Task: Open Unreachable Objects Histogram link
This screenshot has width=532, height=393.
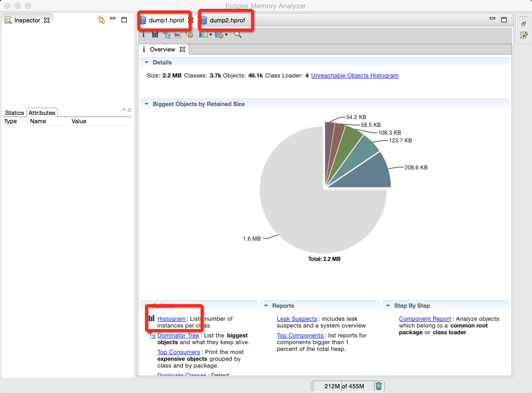Action: pyautogui.click(x=355, y=75)
